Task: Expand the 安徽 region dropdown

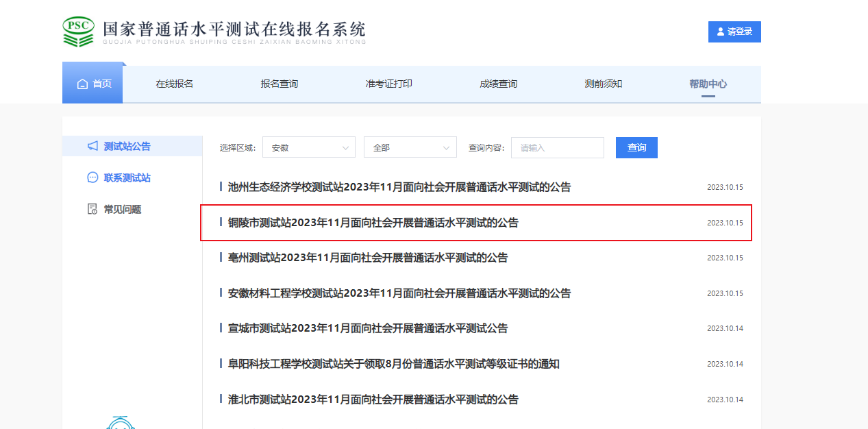Action: (308, 147)
